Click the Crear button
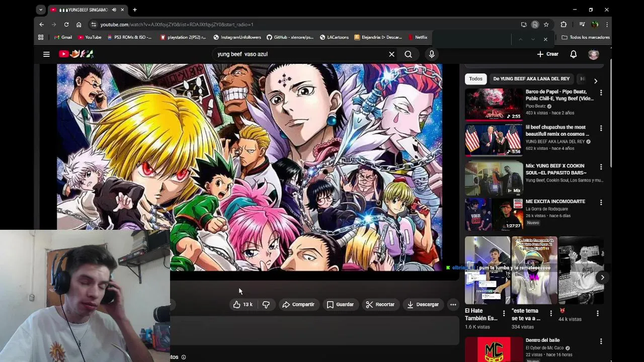The height and width of the screenshot is (362, 644). coord(547,54)
